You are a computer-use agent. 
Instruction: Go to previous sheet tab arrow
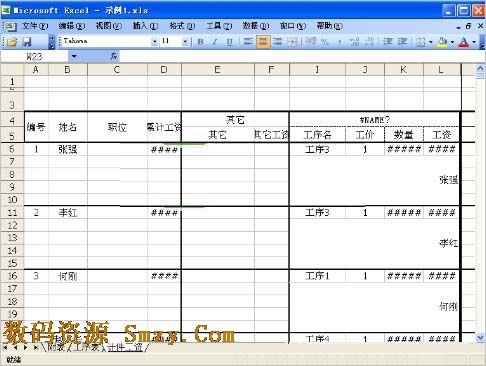tap(15, 348)
